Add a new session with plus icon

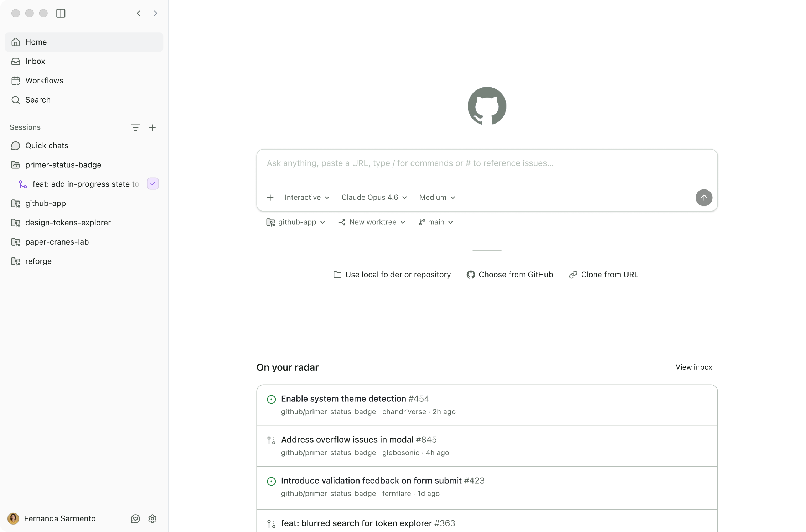tap(153, 127)
